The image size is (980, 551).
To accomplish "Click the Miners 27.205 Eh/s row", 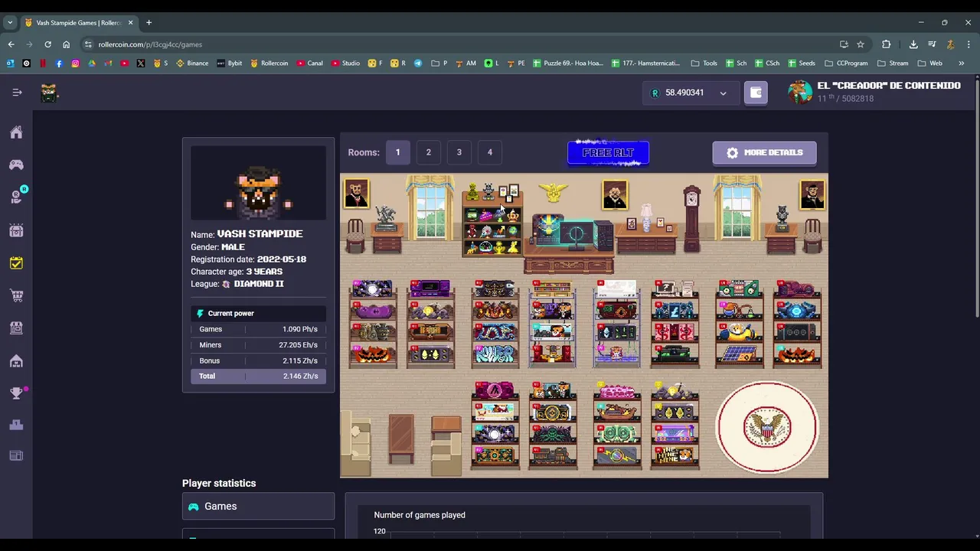I will click(258, 345).
